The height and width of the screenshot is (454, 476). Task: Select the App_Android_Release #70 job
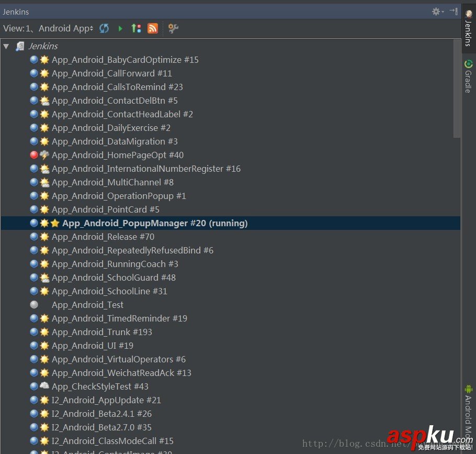pyautogui.click(x=103, y=237)
